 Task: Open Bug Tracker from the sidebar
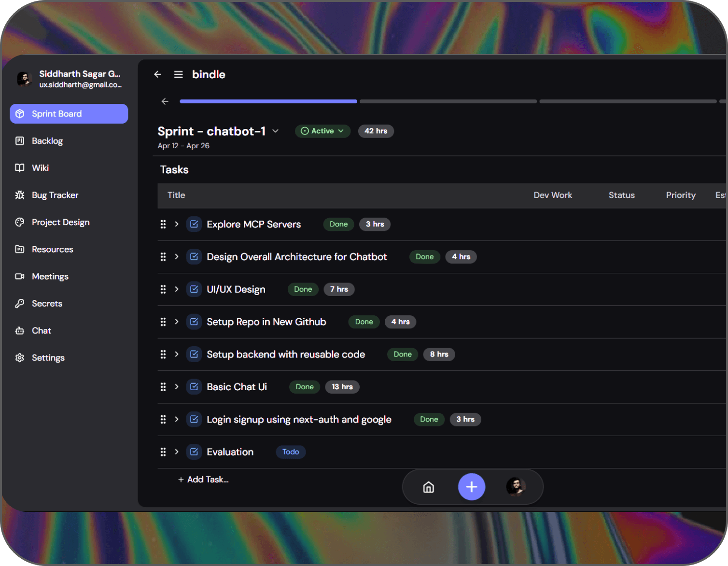coord(55,195)
